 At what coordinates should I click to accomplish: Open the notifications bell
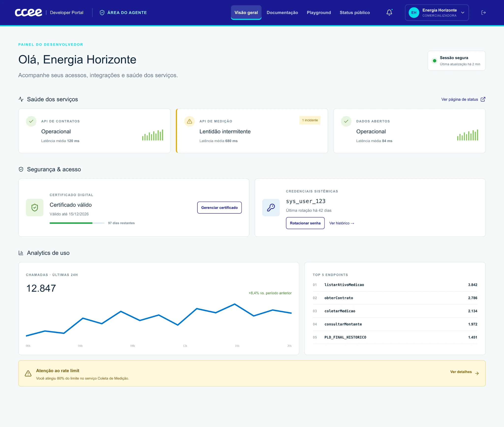[x=389, y=13]
